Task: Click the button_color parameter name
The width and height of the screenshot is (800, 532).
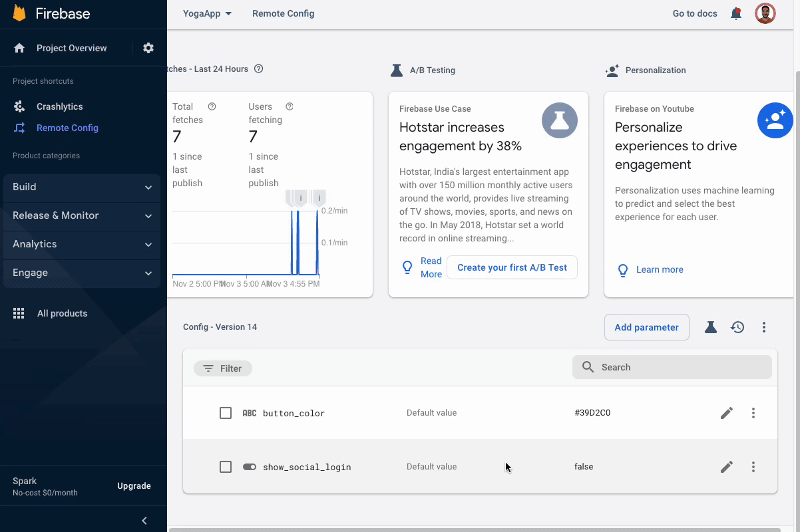Action: coord(294,413)
